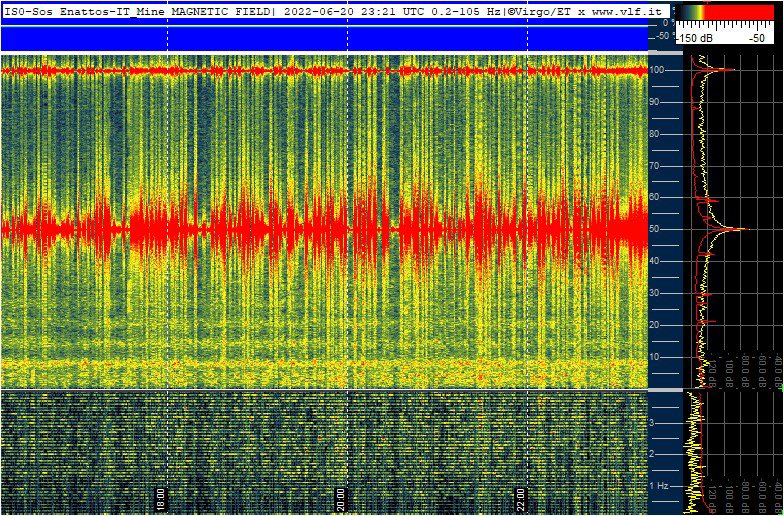Click the 1 Hz axis label

tap(660, 486)
